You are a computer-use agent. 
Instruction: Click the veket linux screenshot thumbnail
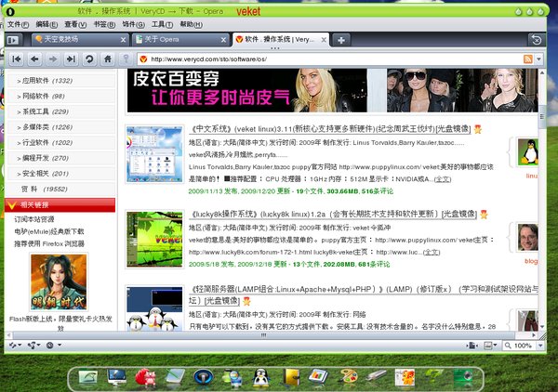coord(154,154)
